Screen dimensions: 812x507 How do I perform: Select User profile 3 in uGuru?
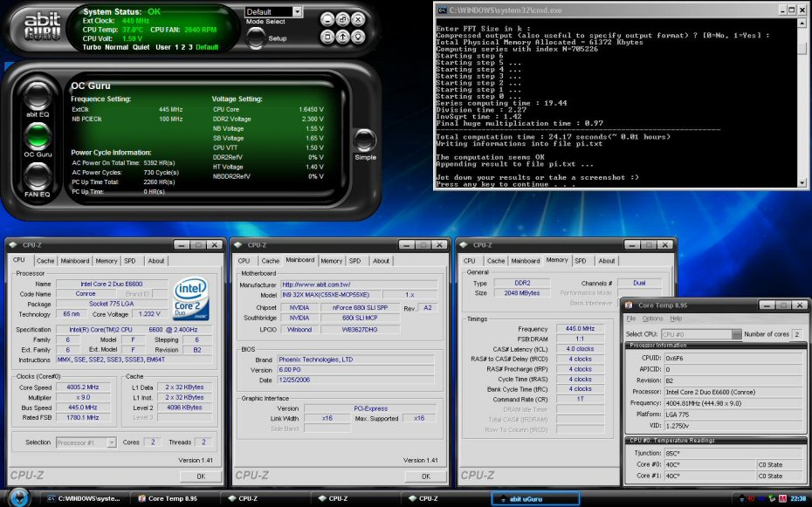pyautogui.click(x=190, y=47)
